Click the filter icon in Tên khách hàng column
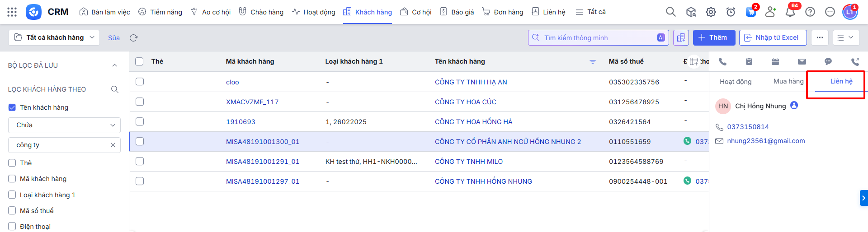This screenshot has width=868, height=232. tap(593, 62)
